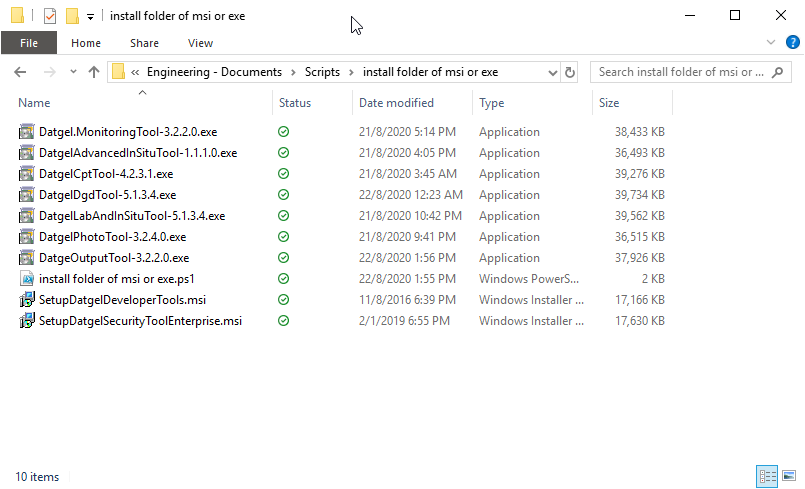Click the New folder quick access icon
The width and height of the screenshot is (805, 489).
pos(72,16)
